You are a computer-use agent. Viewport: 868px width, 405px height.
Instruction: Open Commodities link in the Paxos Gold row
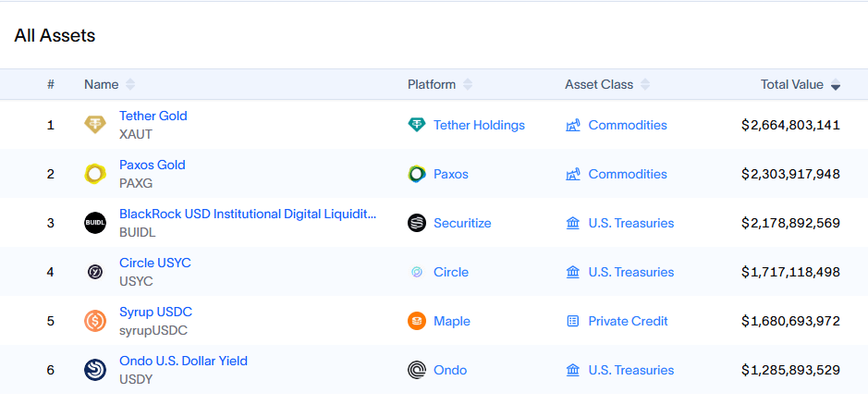[628, 174]
